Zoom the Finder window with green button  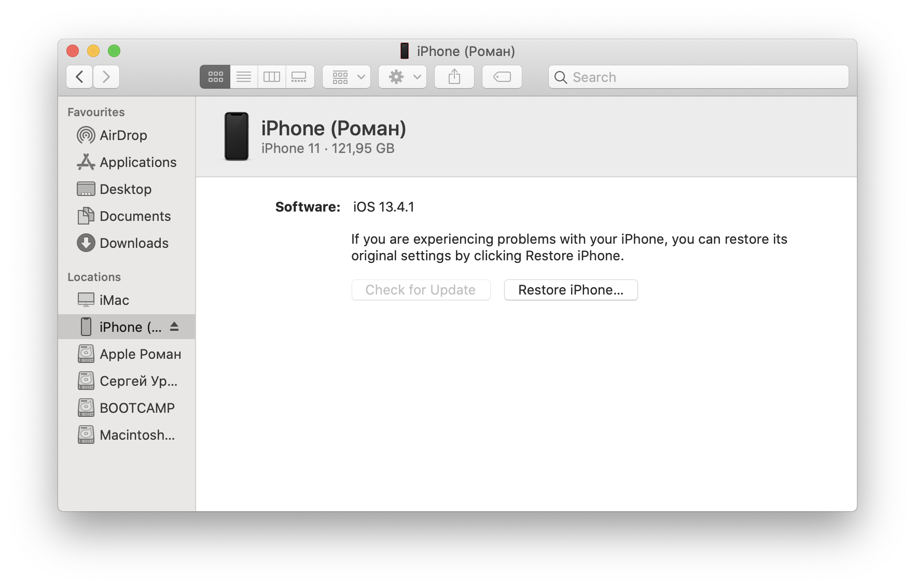coord(114,51)
